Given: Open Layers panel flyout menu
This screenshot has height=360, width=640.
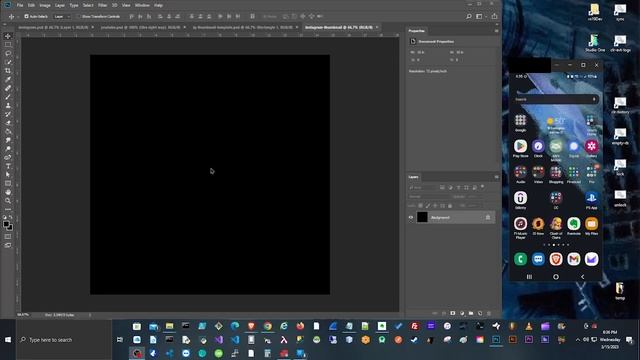Looking at the screenshot, I should (496, 177).
